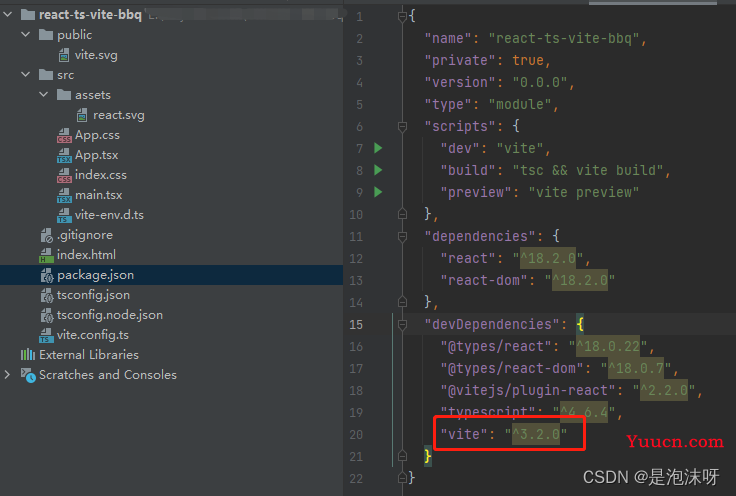Open App.tsx in the project tree
736x496 pixels.
pyautogui.click(x=97, y=155)
